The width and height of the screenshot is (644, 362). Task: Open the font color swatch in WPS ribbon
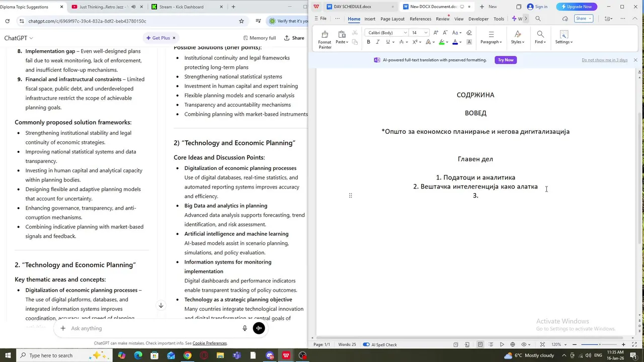pyautogui.click(x=455, y=42)
